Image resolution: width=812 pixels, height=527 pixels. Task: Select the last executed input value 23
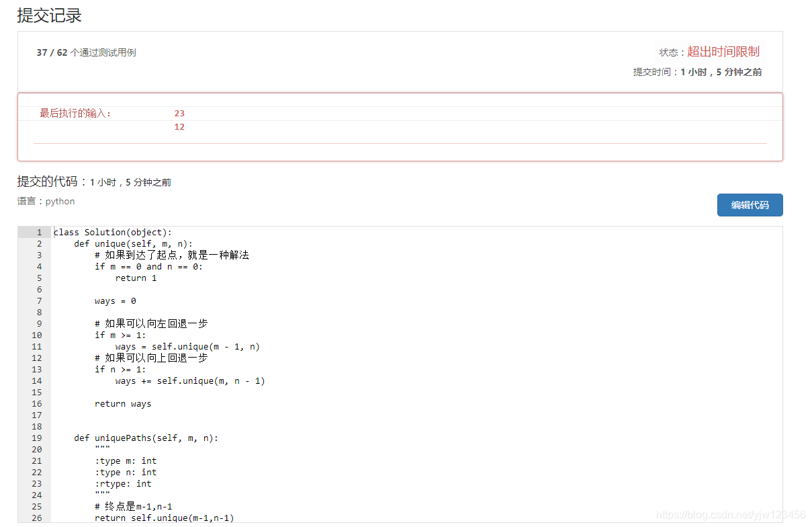tap(179, 113)
